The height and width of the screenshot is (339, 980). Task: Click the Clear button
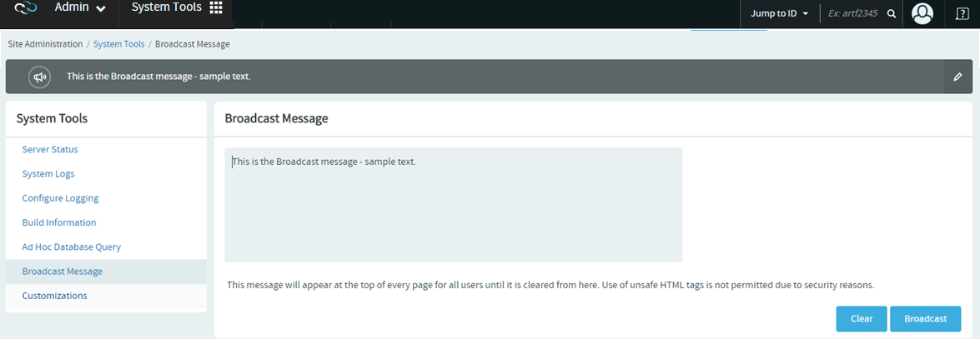pos(862,318)
